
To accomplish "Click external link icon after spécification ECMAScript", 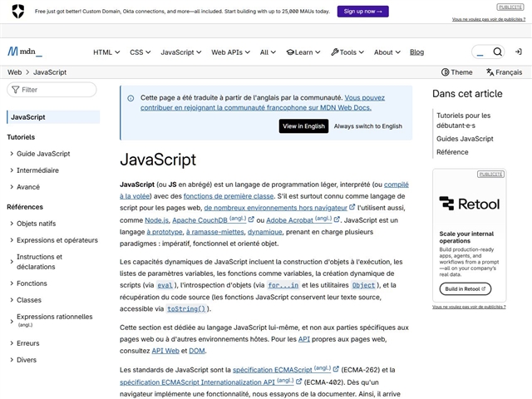I will click(x=336, y=369).
